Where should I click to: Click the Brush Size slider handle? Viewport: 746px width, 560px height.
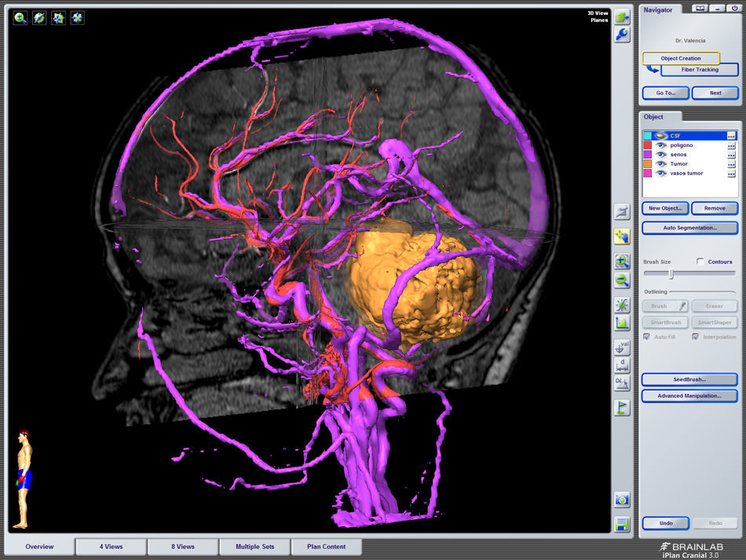(671, 274)
